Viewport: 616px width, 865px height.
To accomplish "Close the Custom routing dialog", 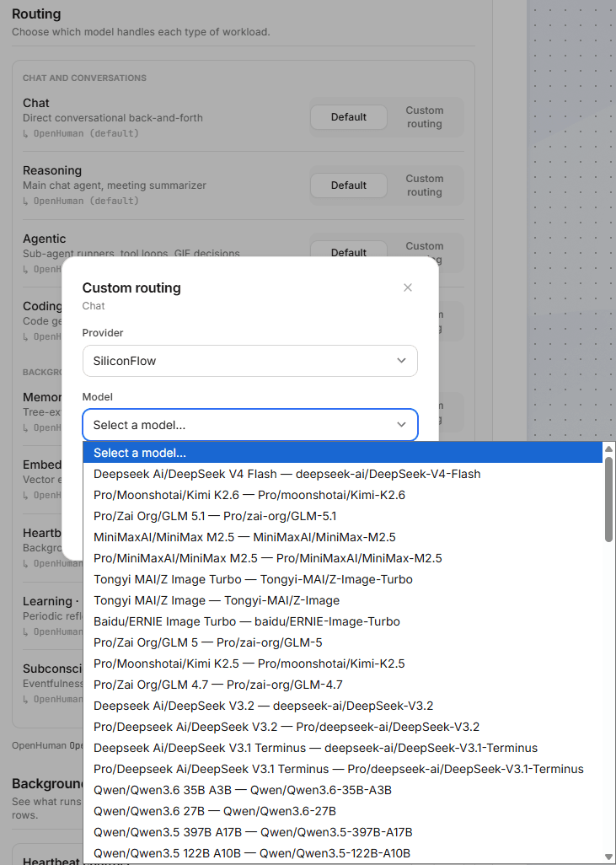I will pos(408,287).
